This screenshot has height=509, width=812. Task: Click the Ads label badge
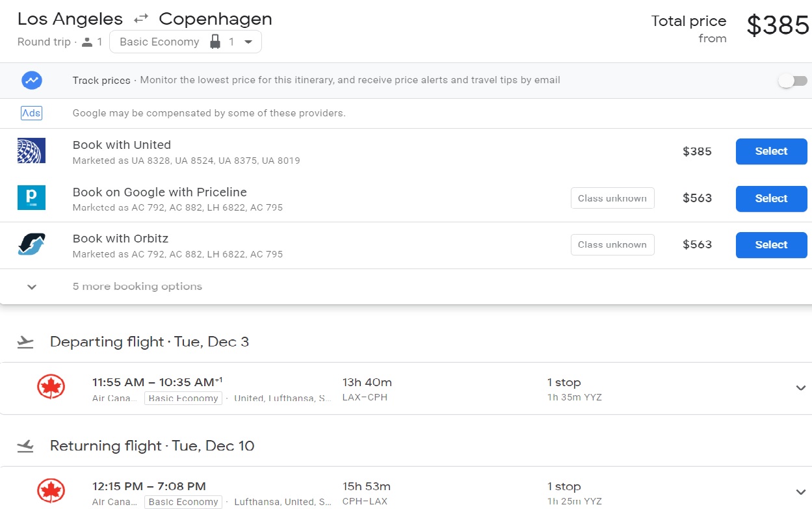(31, 113)
